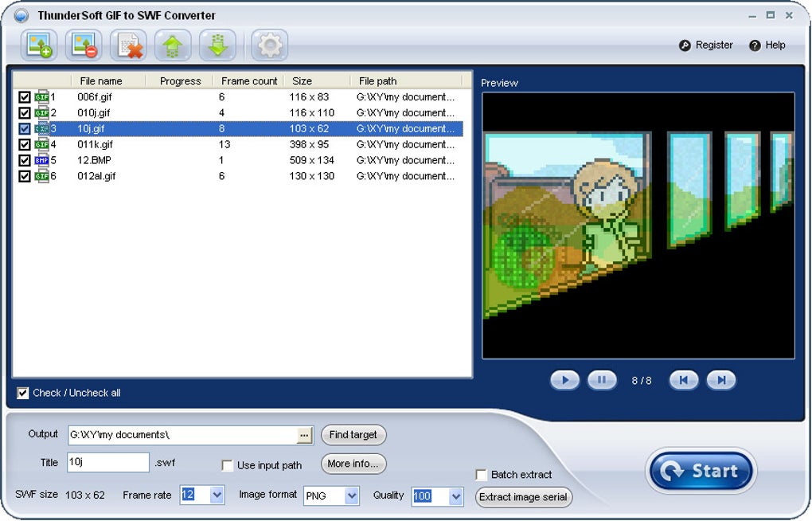Move selected file up with green arrow
Viewport: 812px width, 521px height.
pos(173,45)
